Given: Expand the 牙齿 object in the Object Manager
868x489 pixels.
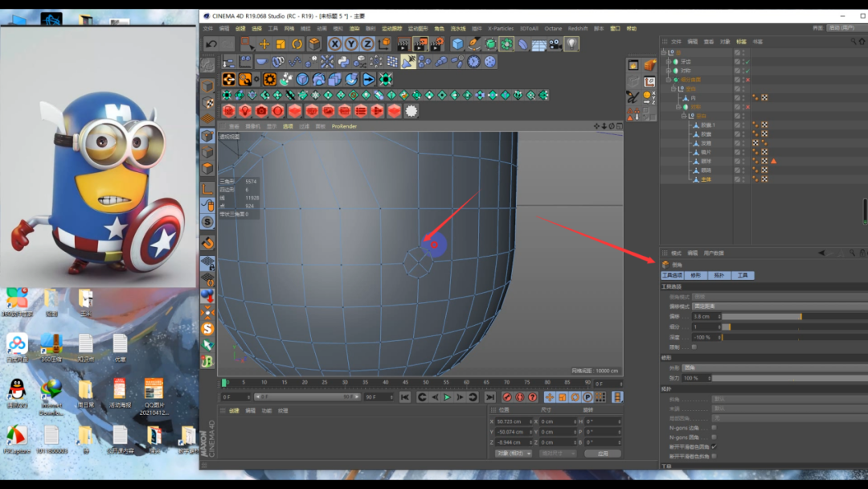Looking at the screenshot, I should [x=669, y=61].
